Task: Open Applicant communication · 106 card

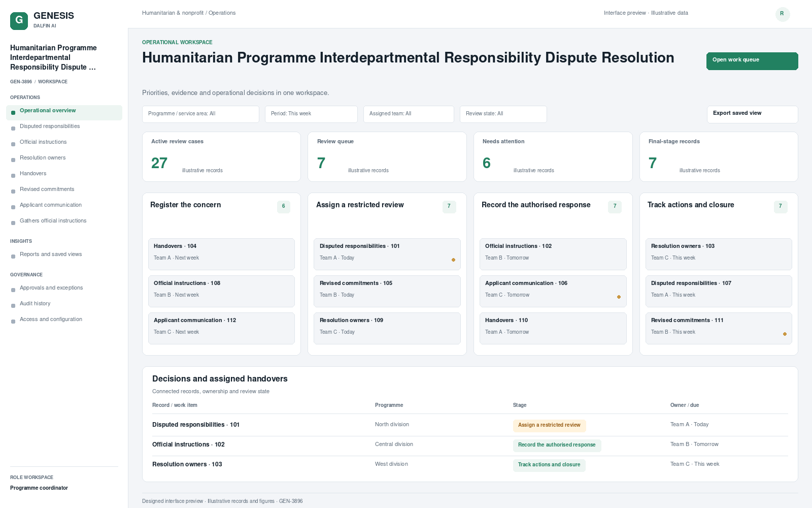Action: pyautogui.click(x=553, y=291)
